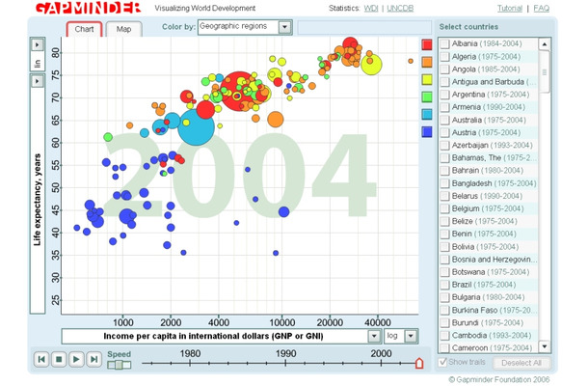Select Bosnia and Herzegovina in country list
The image size is (588, 386).
[489, 260]
